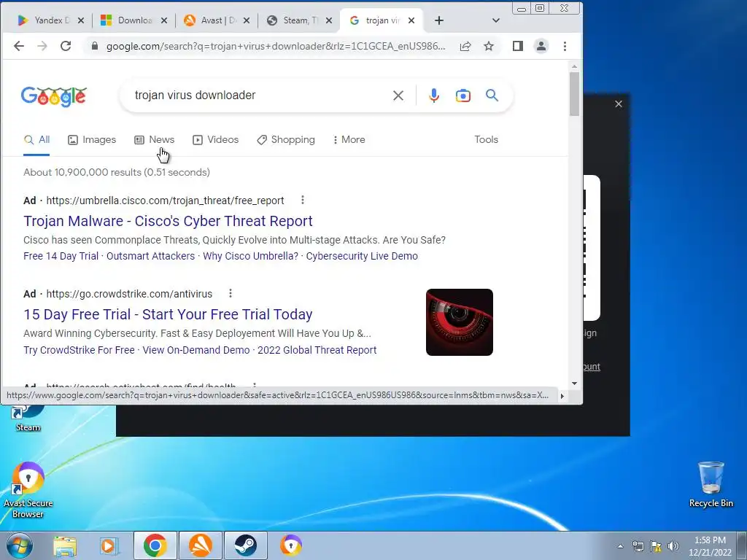Switch to the Steam tab

click(x=293, y=20)
